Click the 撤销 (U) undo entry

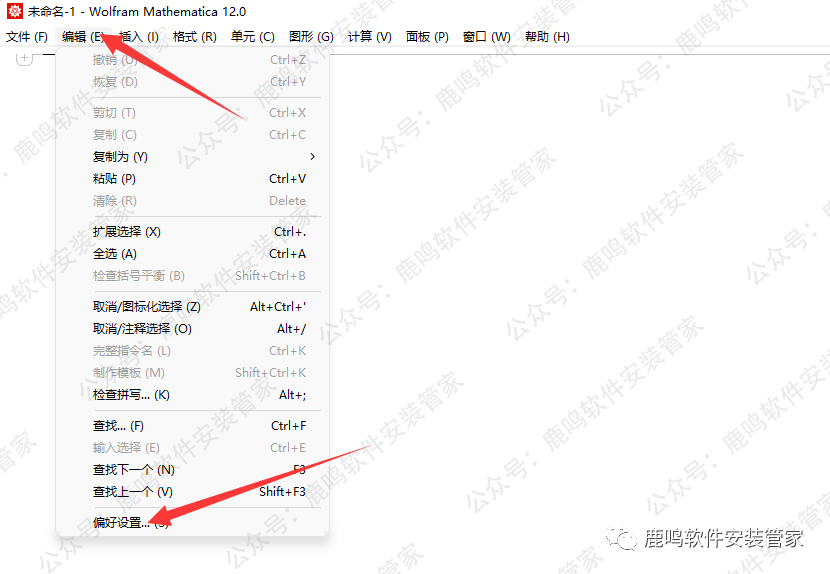pyautogui.click(x=193, y=60)
